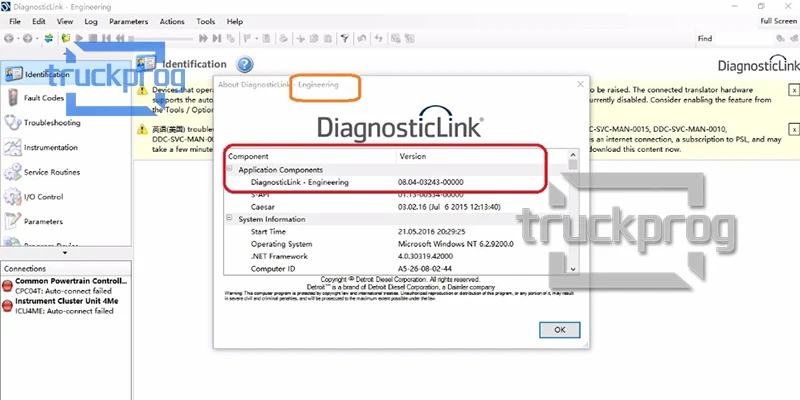
Task: Click the About list scroll-down arrow
Action: click(x=573, y=269)
